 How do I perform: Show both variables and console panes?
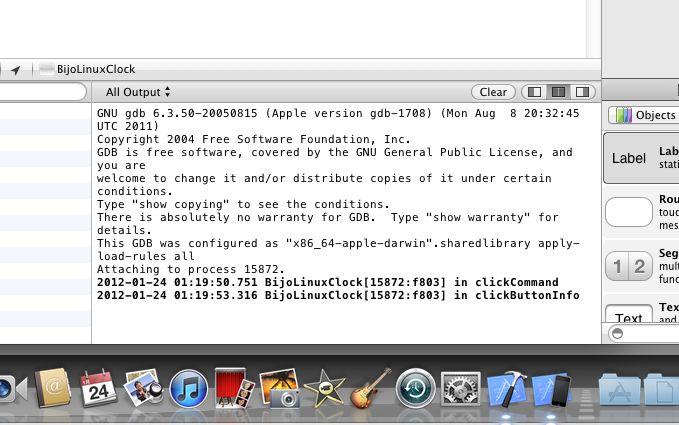558,92
